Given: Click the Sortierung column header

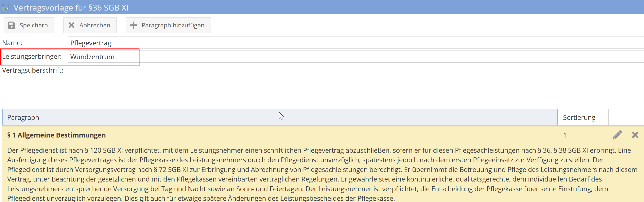Looking at the screenshot, I should coord(579,117).
